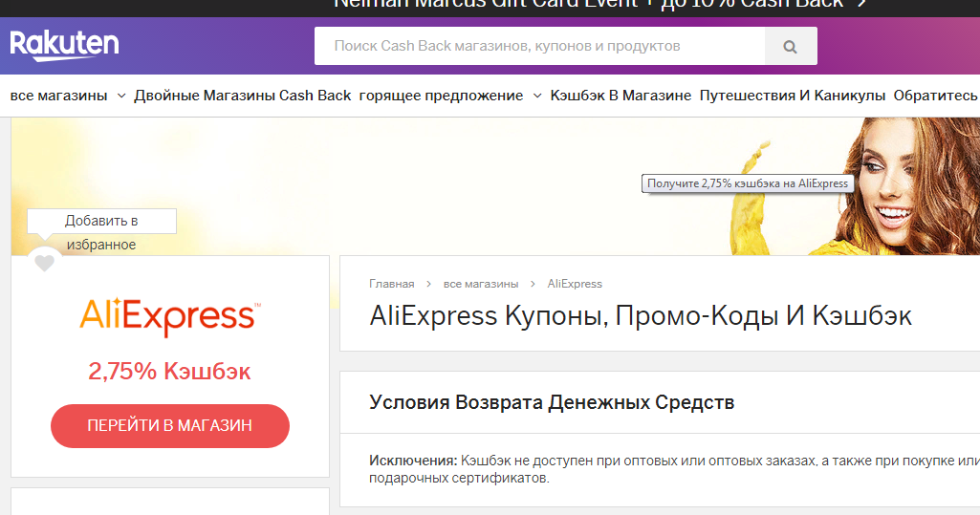The height and width of the screenshot is (515, 980).
Task: Follow the 'Главная' breadcrumb link
Action: [392, 284]
